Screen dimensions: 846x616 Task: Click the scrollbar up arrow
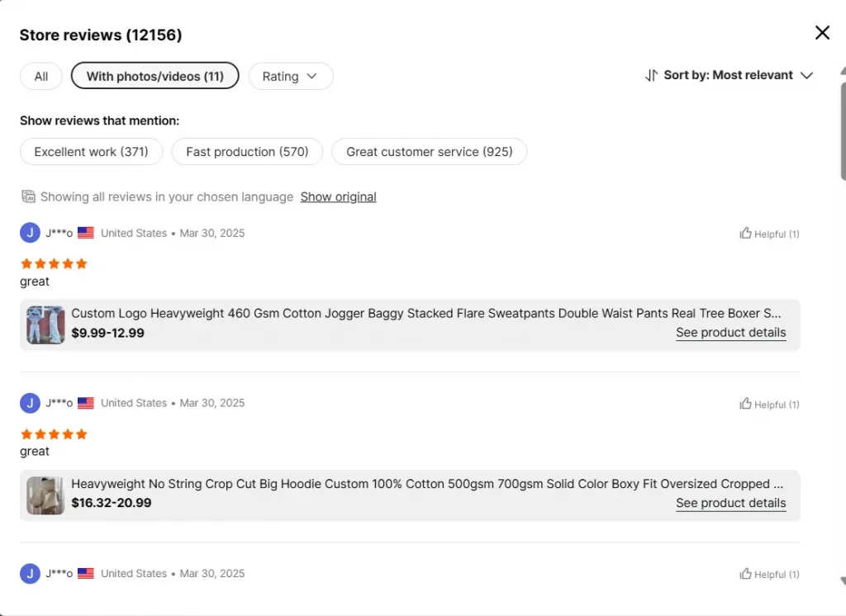point(843,71)
